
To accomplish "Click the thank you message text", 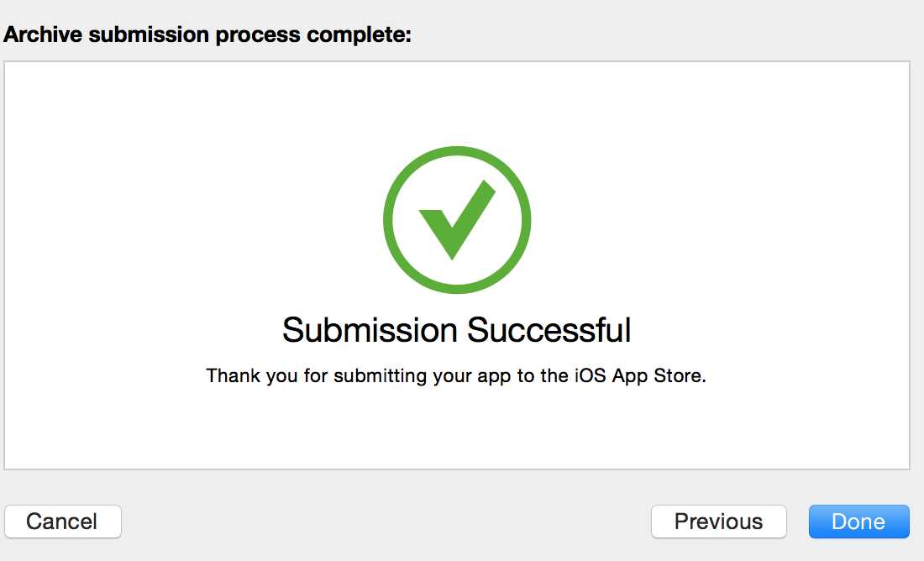I will pyautogui.click(x=455, y=376).
